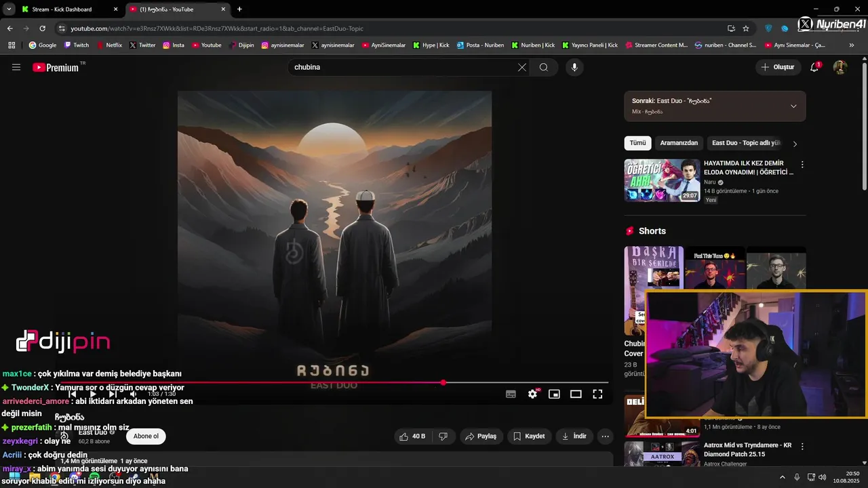Subscribe with 'Abone ol' button
Image resolution: width=868 pixels, height=488 pixels.
(x=146, y=436)
